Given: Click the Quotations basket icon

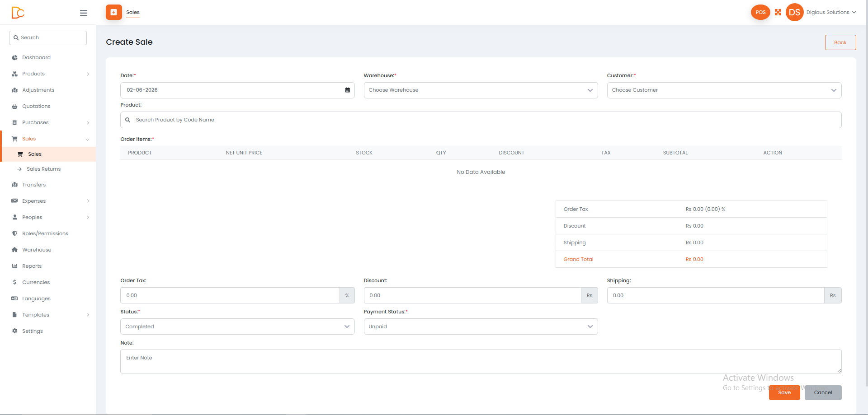Looking at the screenshot, I should click(14, 106).
